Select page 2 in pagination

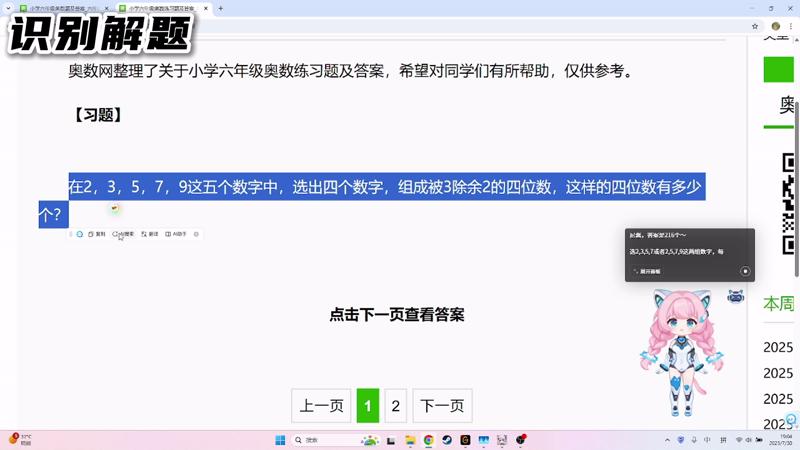(395, 406)
